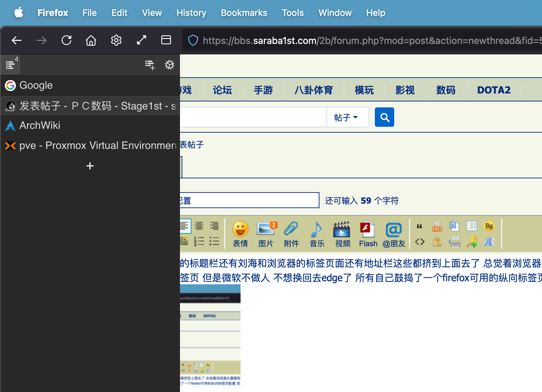Open the vertical tab list showing 4 tabs
This screenshot has width=542, height=392.
11,65
